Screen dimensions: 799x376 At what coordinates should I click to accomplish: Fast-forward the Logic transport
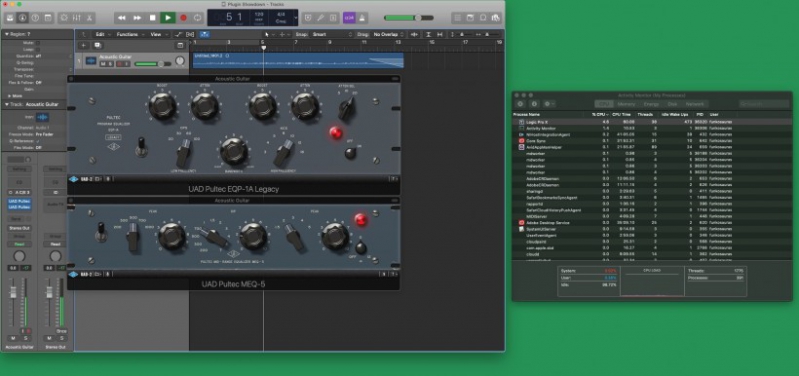click(137, 18)
